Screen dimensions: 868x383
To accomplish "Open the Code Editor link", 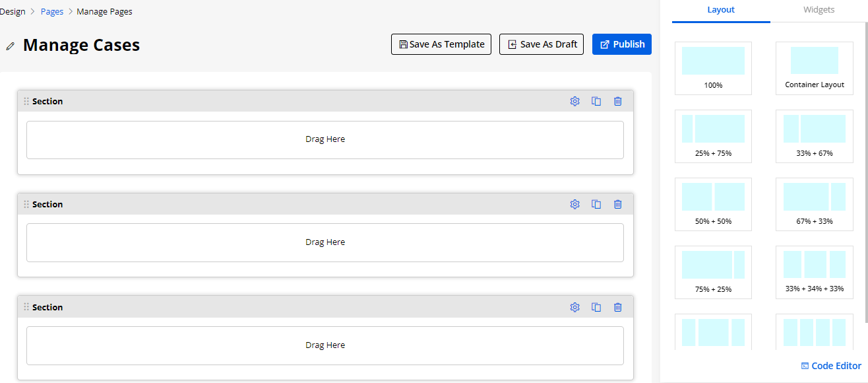I will 831,366.
